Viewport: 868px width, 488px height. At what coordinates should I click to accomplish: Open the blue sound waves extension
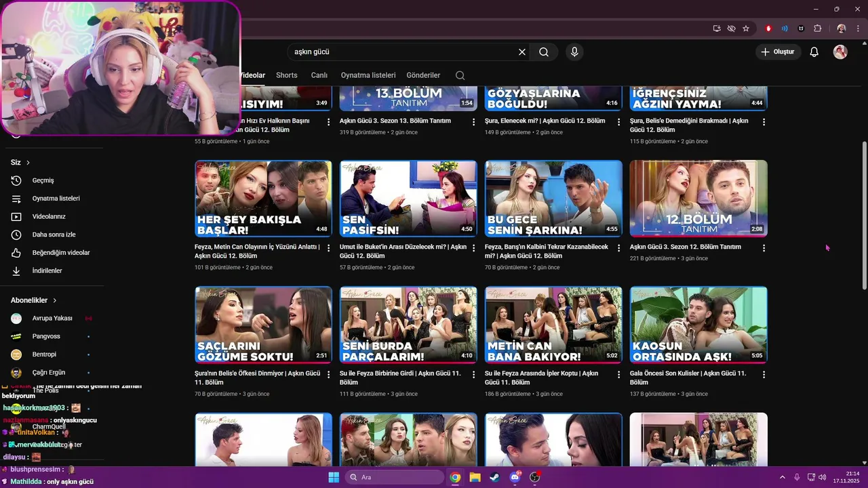click(785, 28)
